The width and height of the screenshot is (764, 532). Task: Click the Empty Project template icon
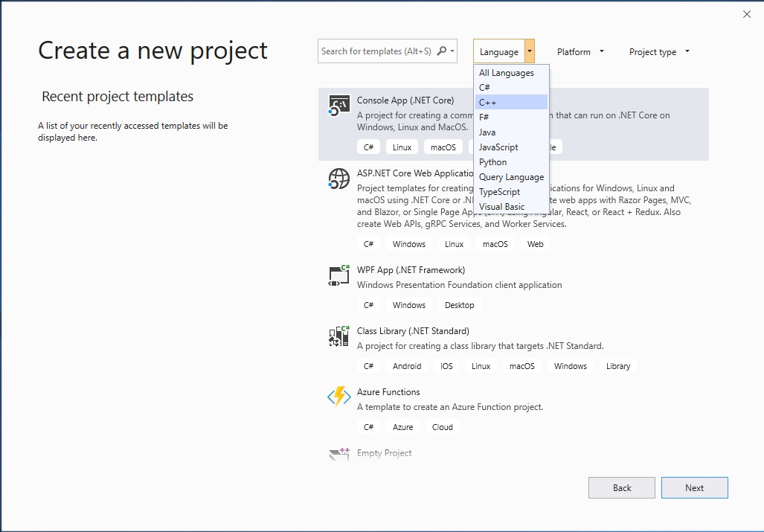[339, 454]
